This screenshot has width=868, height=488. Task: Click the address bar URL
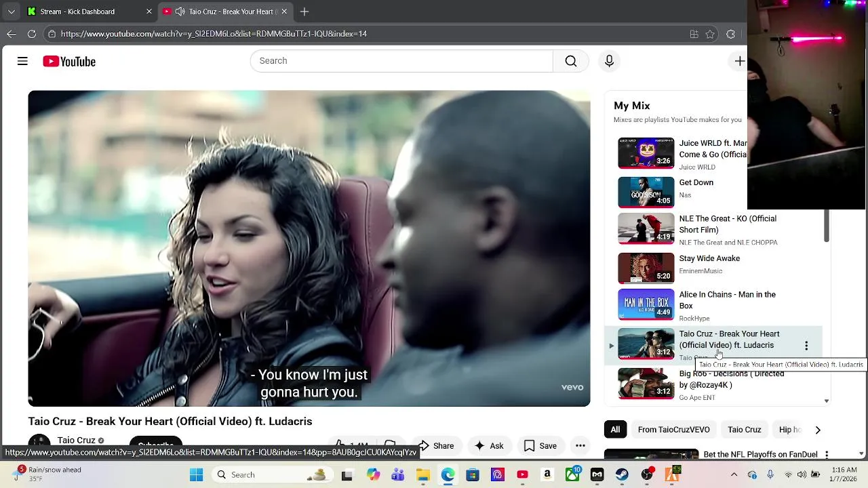[214, 34]
